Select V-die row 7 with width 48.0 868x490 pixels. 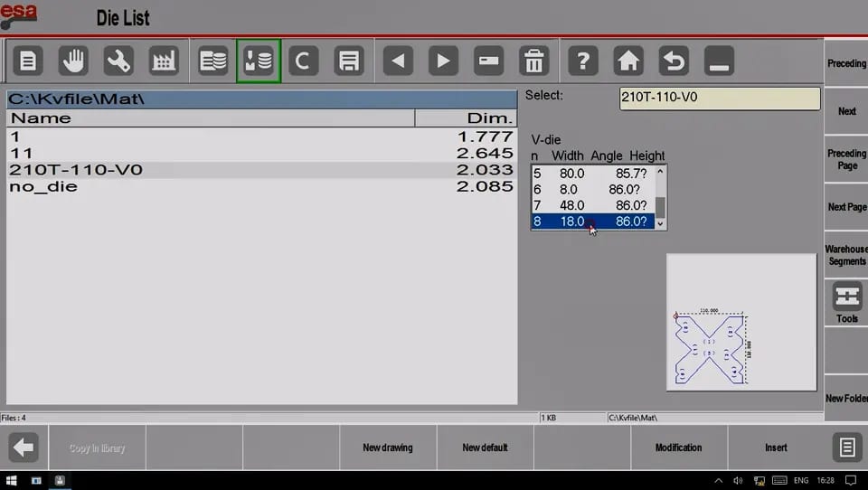click(593, 205)
